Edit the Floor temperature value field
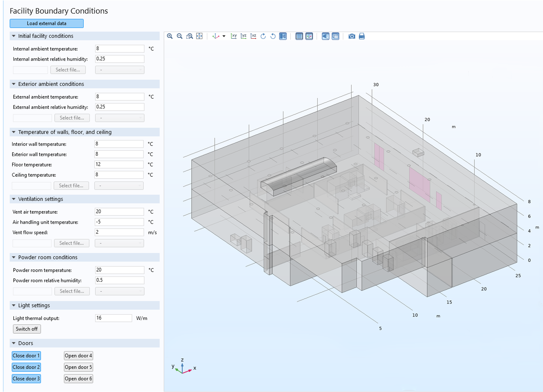The height and width of the screenshot is (392, 543). [x=118, y=165]
